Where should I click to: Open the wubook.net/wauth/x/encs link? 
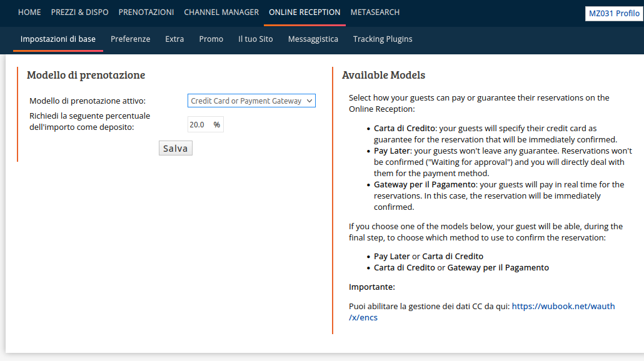pyautogui.click(x=482, y=312)
